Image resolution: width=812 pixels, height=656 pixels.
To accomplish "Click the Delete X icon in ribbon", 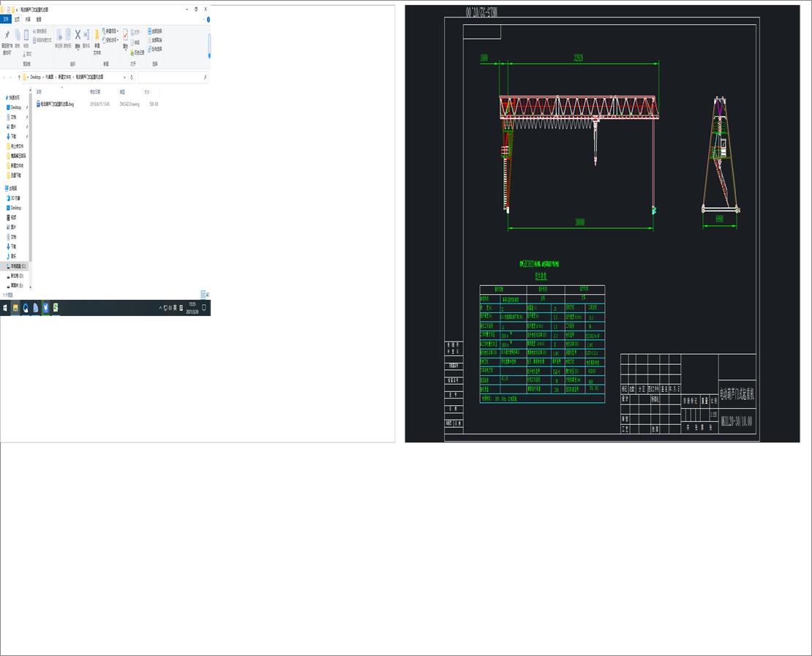I will (x=78, y=34).
